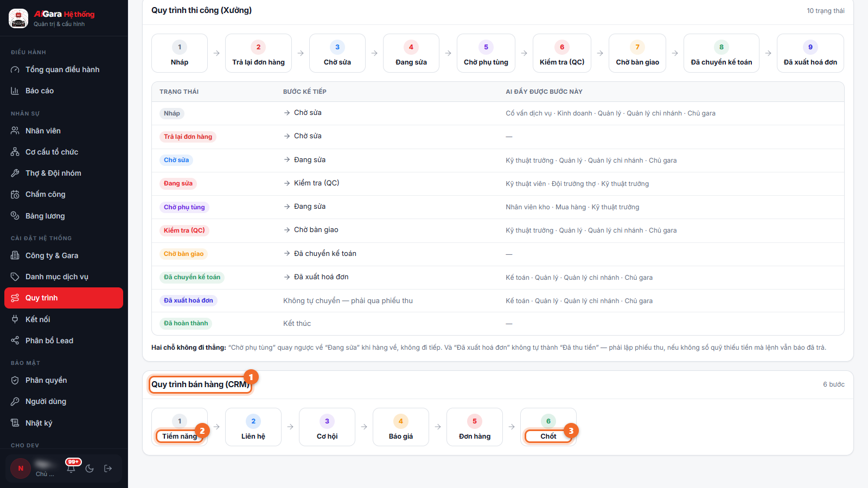Go to Bảng lương payroll
Image resolution: width=868 pixels, height=488 pixels.
click(x=64, y=216)
